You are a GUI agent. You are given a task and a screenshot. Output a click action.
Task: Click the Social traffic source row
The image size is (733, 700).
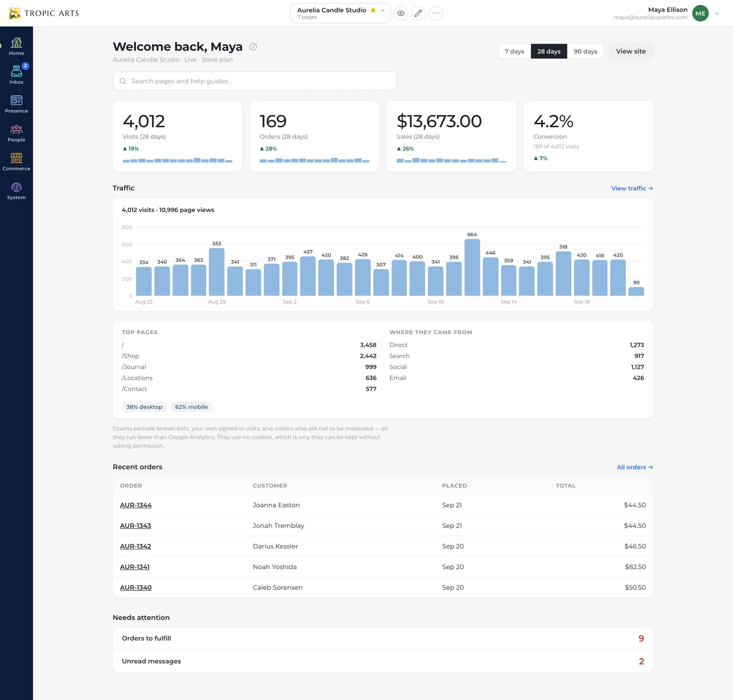[x=517, y=367]
